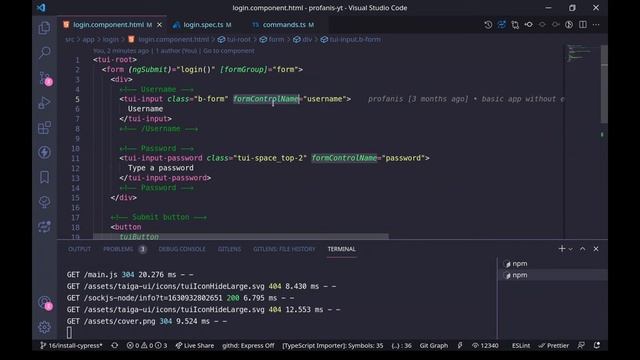Open the lightning bolt activity bar view
Image resolution: width=640 pixels, height=360 pixels.
click(x=44, y=153)
